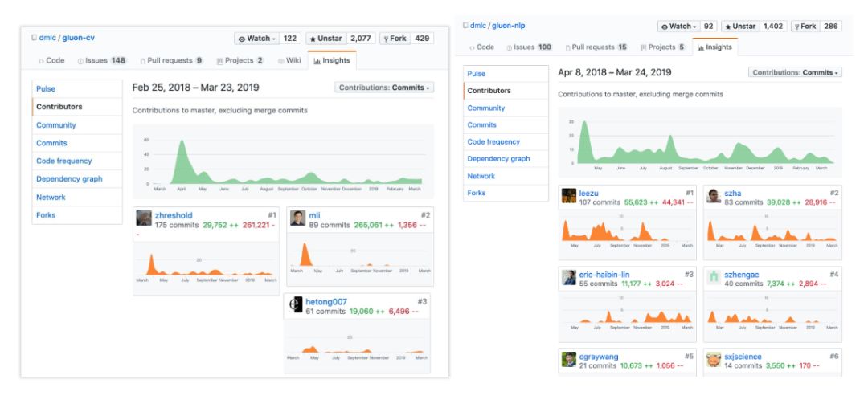The image size is (868, 404).
Task: Open the Code tab in gluon-cv
Action: [x=51, y=60]
